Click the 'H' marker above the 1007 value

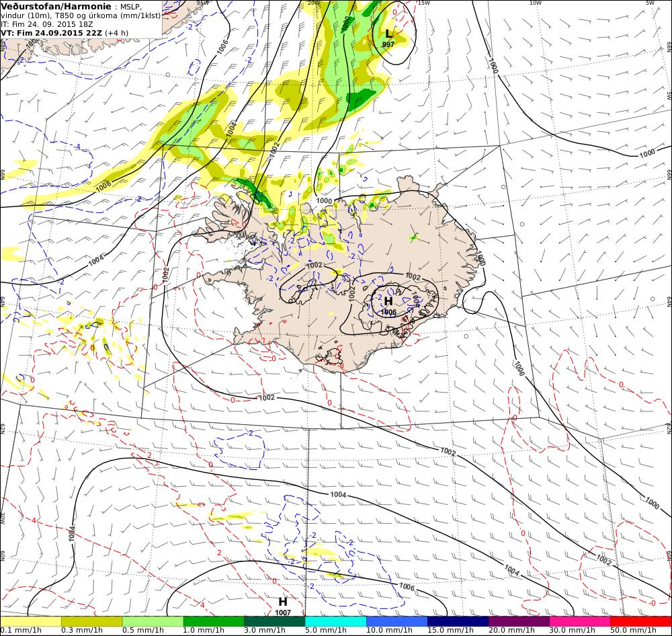tap(283, 602)
